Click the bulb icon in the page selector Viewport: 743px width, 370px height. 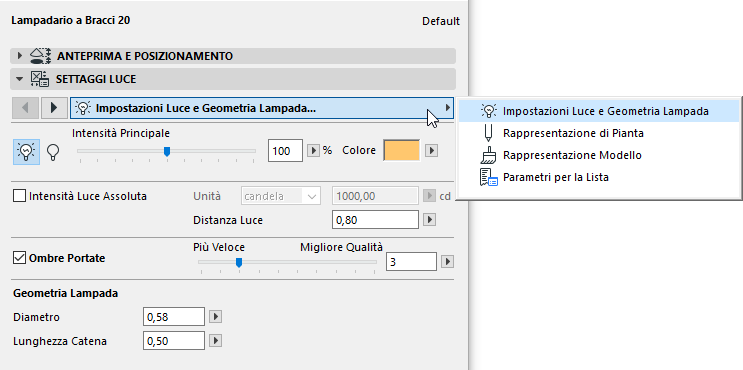83,108
